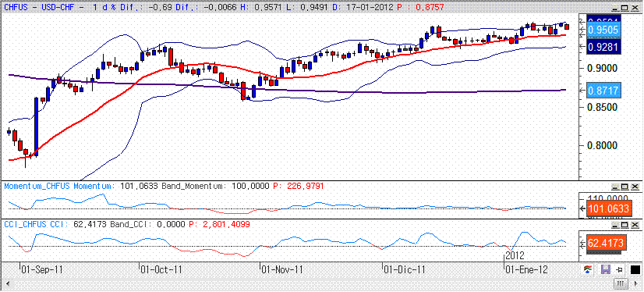This screenshot has width=644, height=292.
Task: Close the CCI indicator pane
Action: click(635, 225)
